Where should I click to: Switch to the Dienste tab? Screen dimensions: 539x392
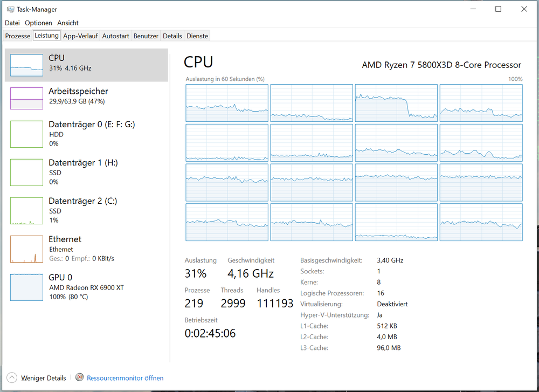[197, 36]
